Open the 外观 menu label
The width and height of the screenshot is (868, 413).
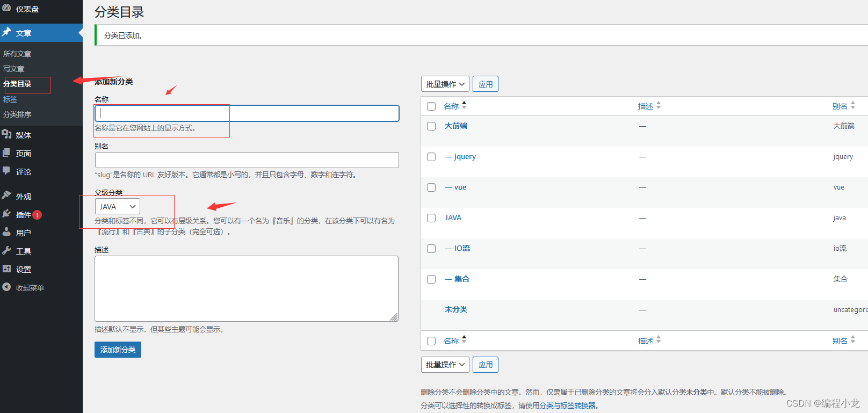point(24,197)
